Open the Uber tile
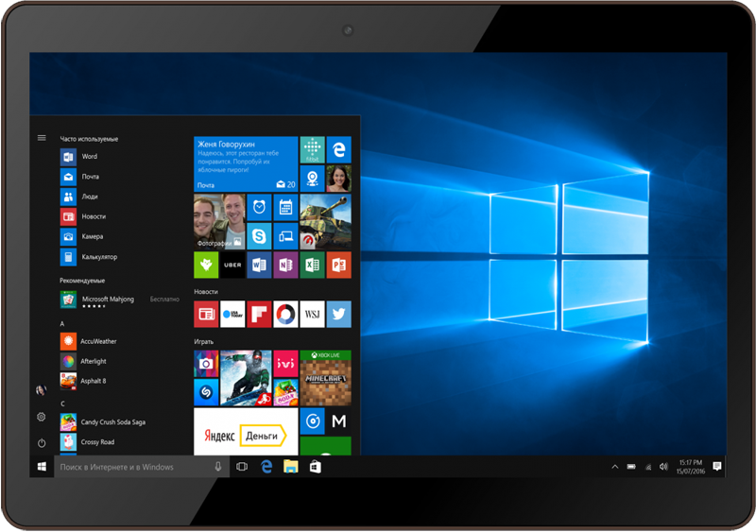The height and width of the screenshot is (532, 756). click(232, 265)
